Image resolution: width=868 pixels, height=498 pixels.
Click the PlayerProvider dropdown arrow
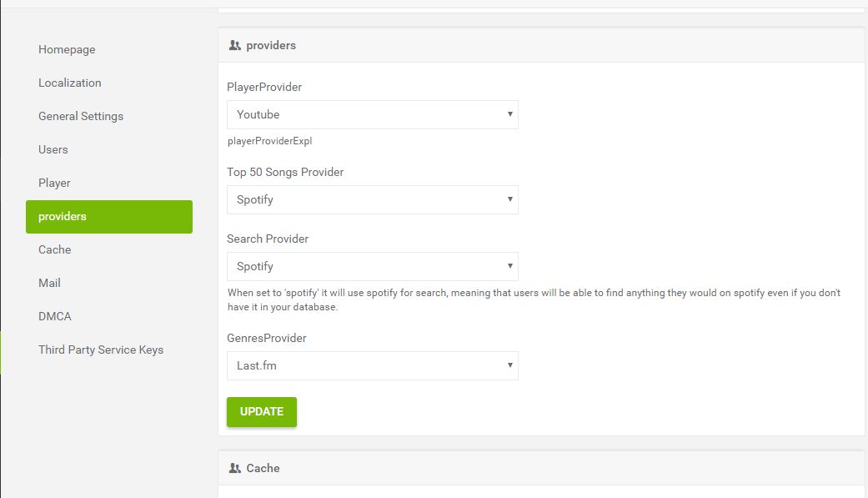click(x=509, y=114)
